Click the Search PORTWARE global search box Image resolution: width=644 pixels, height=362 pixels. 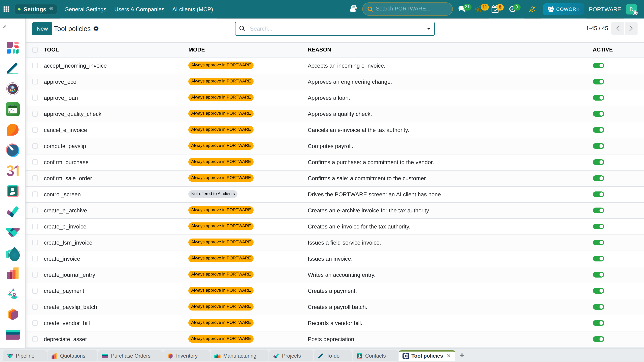coord(407,9)
